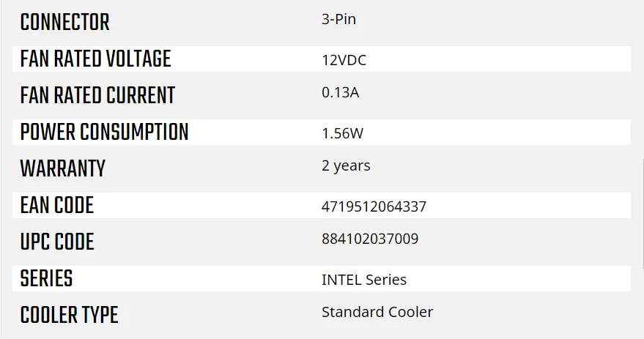Click the FAN RATED VOLTAGE label

[x=95, y=59]
